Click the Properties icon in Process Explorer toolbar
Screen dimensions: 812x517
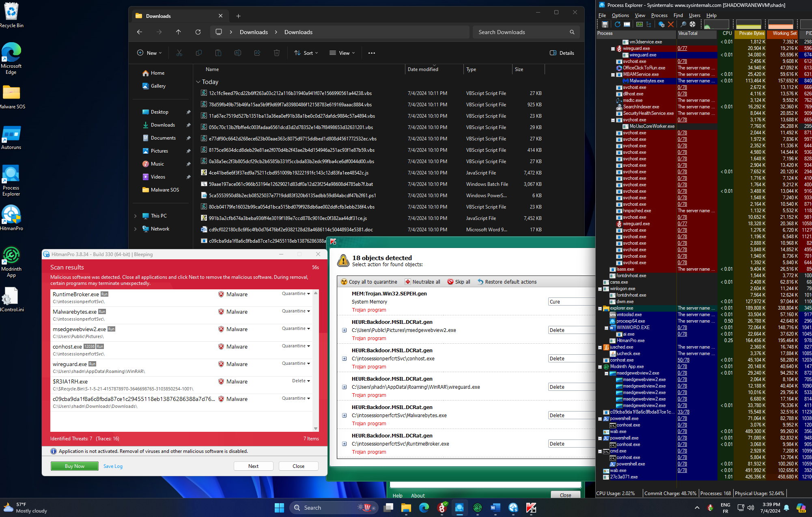[x=661, y=24]
